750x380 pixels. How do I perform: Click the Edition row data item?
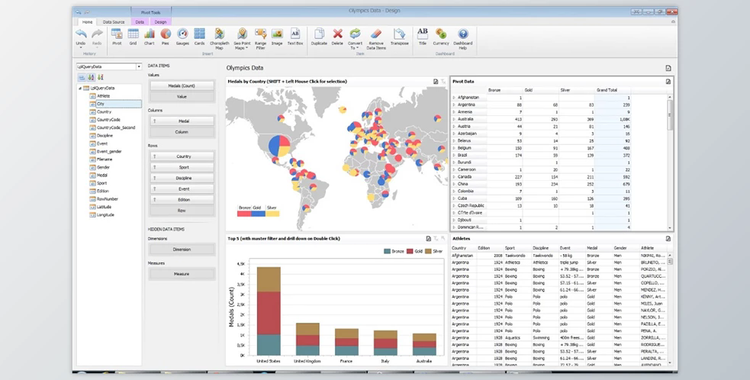pos(182,200)
